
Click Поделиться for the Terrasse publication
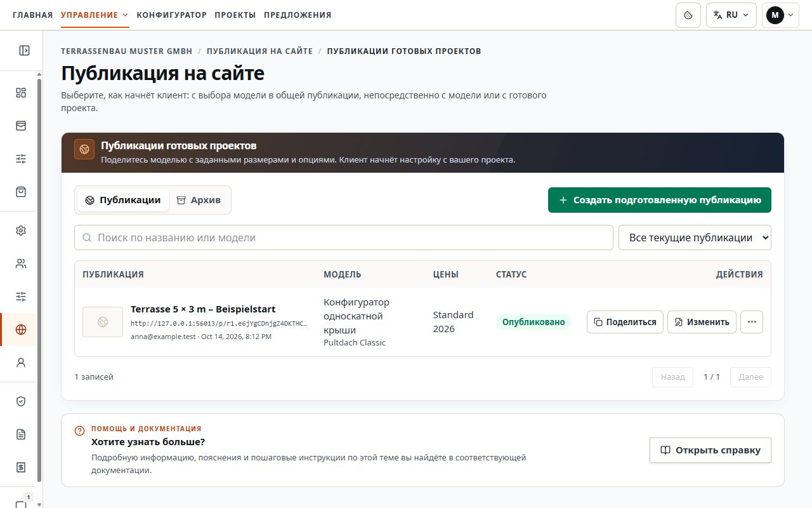625,322
